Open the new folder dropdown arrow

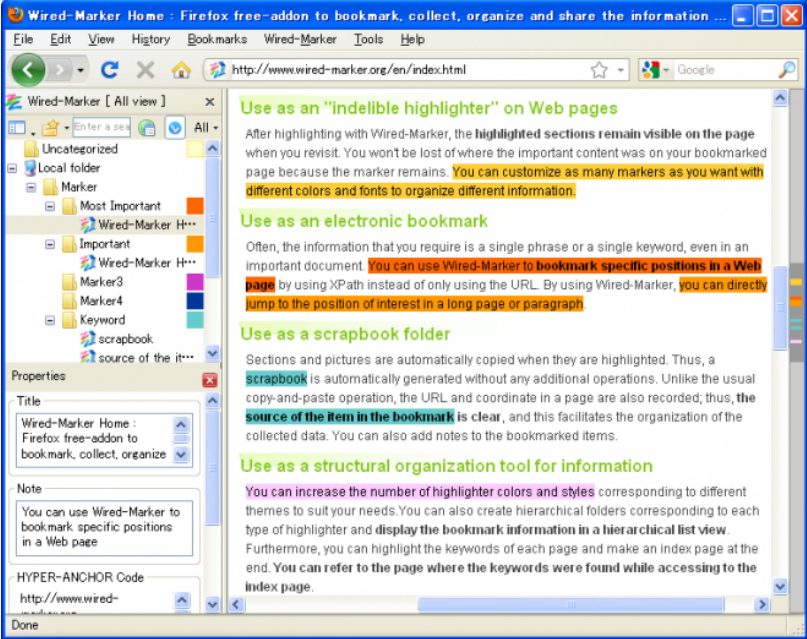coord(66,128)
